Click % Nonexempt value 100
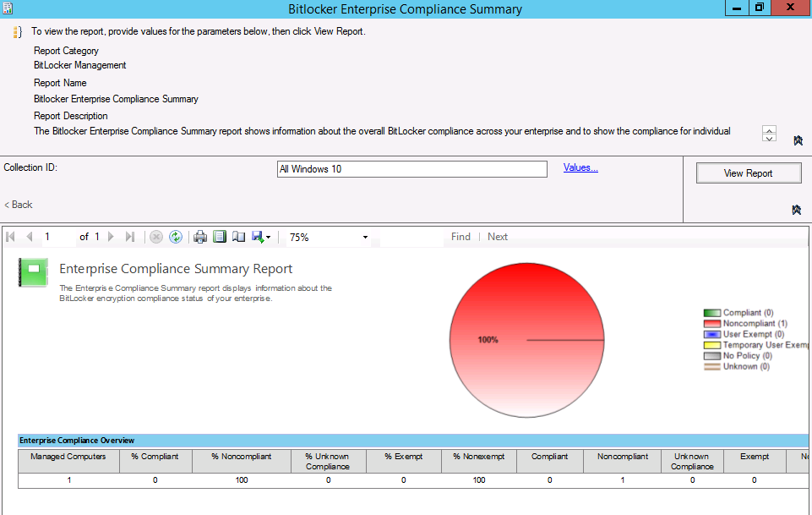 point(478,480)
